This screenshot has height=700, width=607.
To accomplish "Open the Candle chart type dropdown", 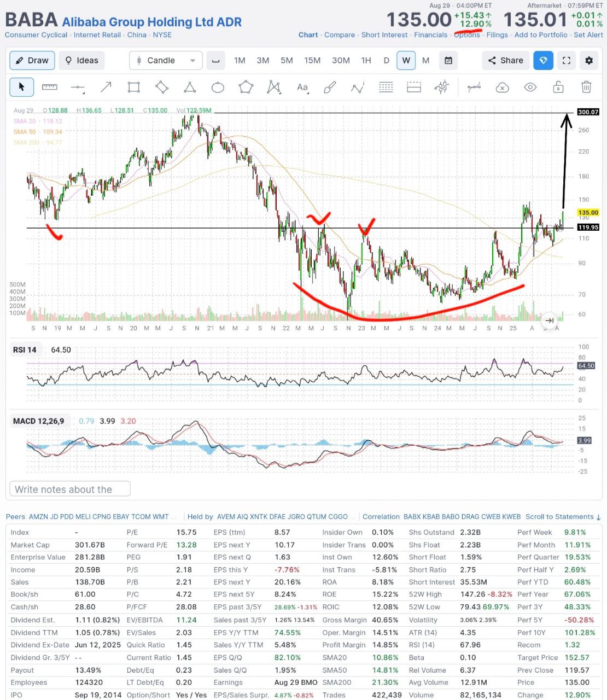I will click(166, 61).
